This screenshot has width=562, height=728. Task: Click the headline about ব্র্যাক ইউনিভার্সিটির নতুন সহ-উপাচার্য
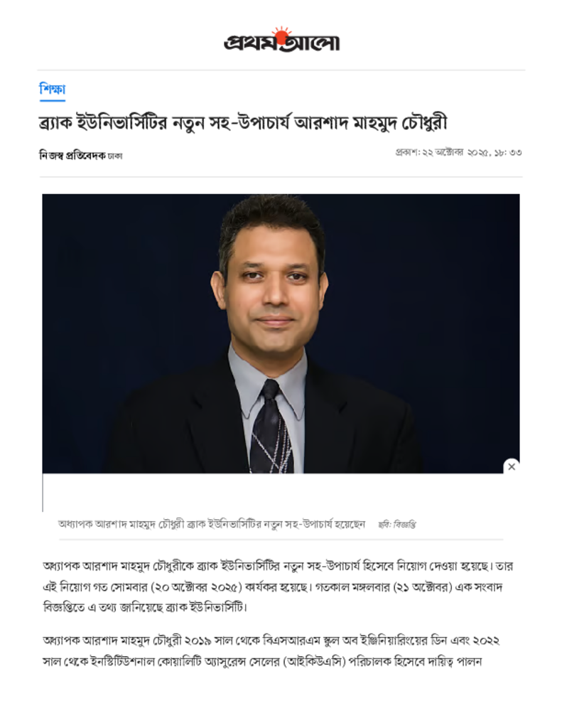pyautogui.click(x=243, y=123)
